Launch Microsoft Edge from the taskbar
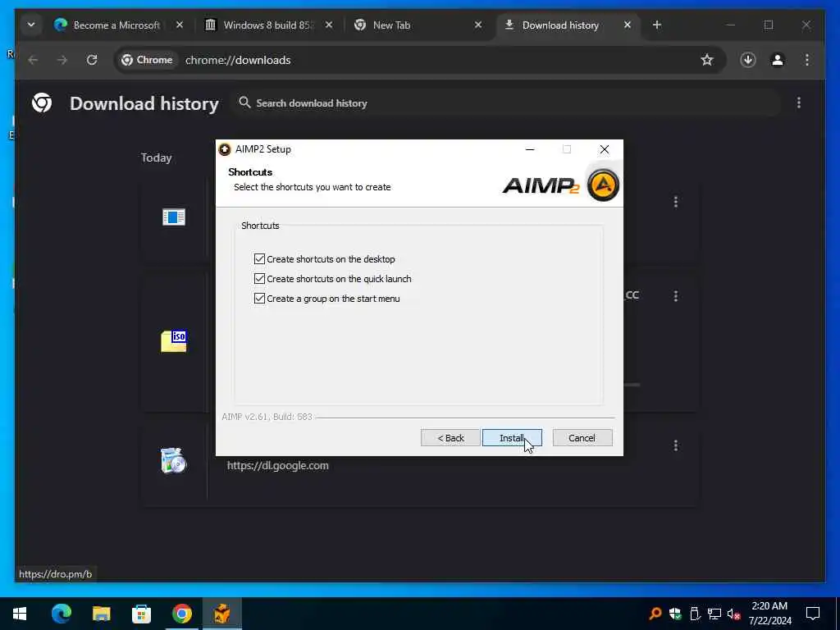The height and width of the screenshot is (630, 840). coord(61,614)
